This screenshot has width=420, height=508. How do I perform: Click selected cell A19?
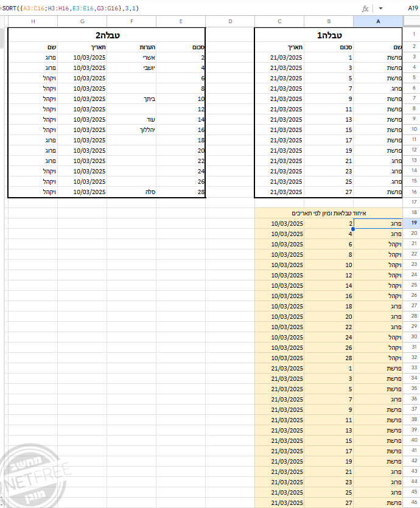378,223
